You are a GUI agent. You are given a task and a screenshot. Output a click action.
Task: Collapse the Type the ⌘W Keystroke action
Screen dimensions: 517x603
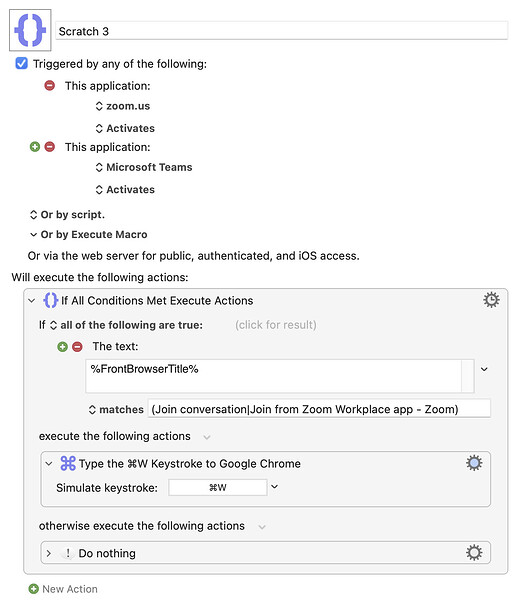(x=49, y=464)
